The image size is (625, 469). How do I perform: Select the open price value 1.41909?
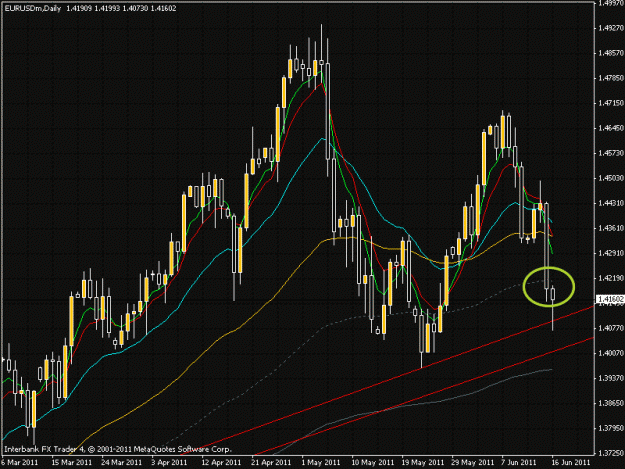click(79, 8)
